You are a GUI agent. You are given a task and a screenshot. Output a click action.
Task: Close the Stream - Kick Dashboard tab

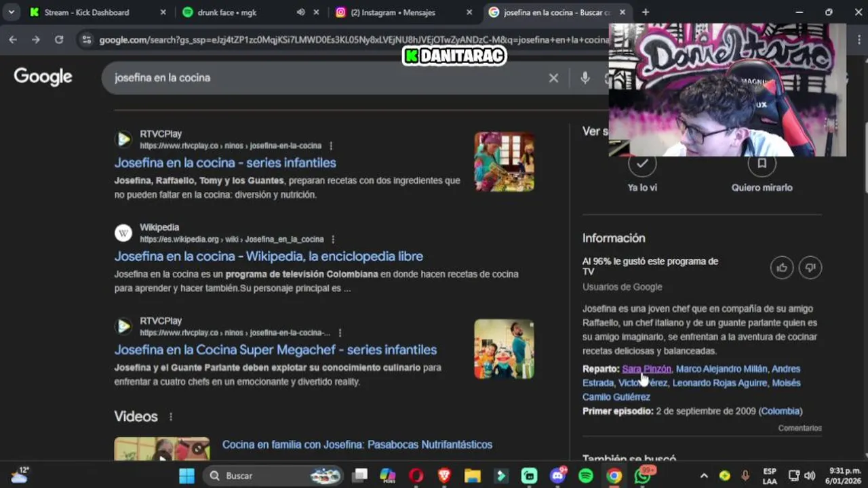(x=163, y=12)
